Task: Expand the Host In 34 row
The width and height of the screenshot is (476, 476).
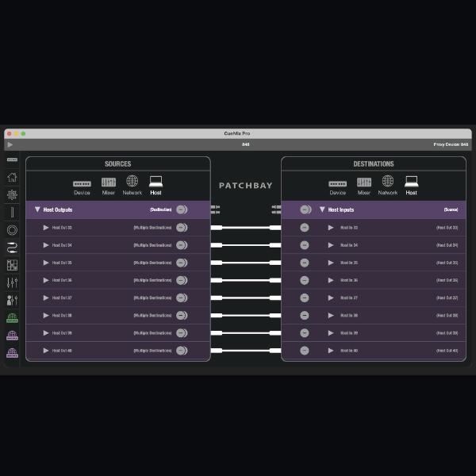Action: coord(331,245)
